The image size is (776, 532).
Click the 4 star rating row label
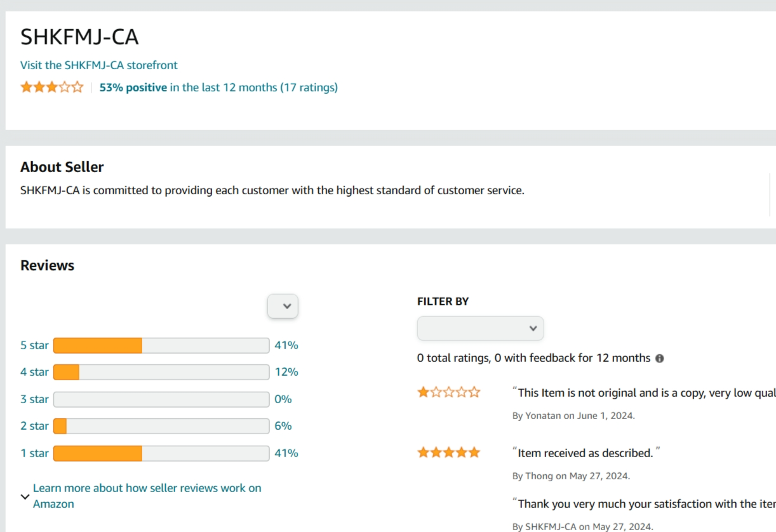click(x=34, y=372)
